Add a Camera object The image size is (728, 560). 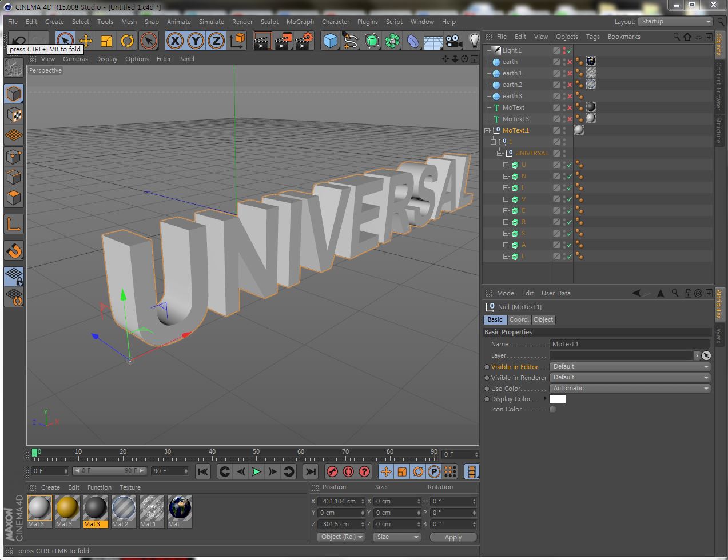click(x=454, y=41)
